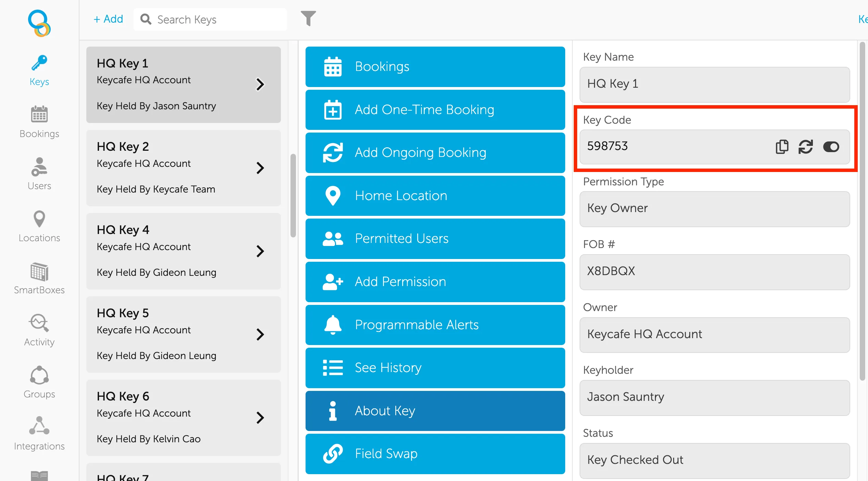Open Groups in sidebar
The image size is (868, 481).
[39, 383]
